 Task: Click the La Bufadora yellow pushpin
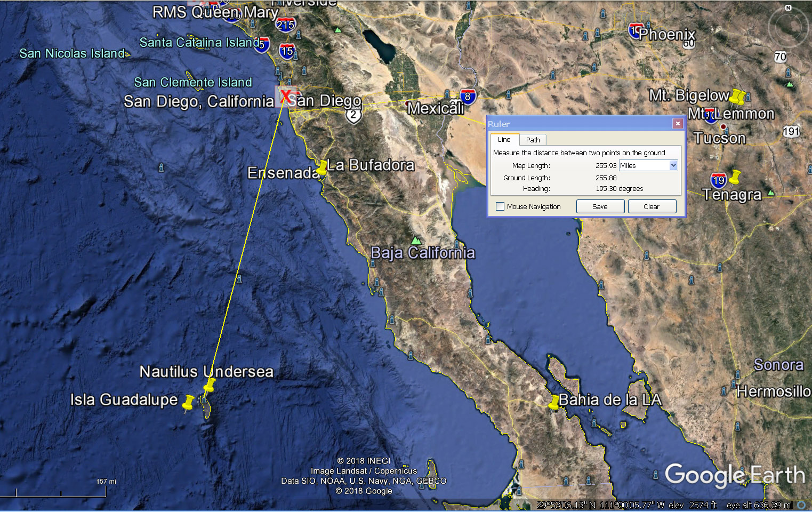click(x=321, y=167)
